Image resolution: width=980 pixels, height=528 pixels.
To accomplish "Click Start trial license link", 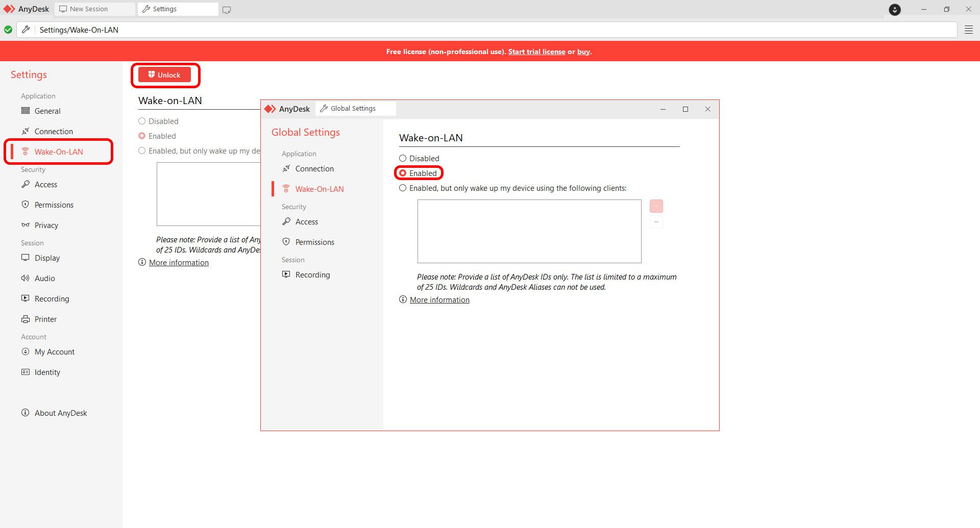I will click(536, 52).
